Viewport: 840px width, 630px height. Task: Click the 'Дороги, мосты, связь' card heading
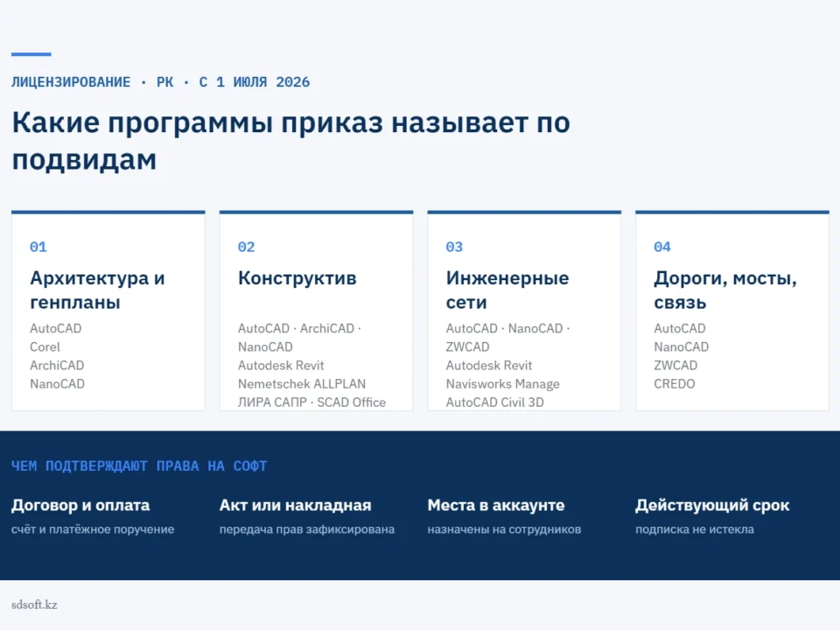(x=725, y=290)
